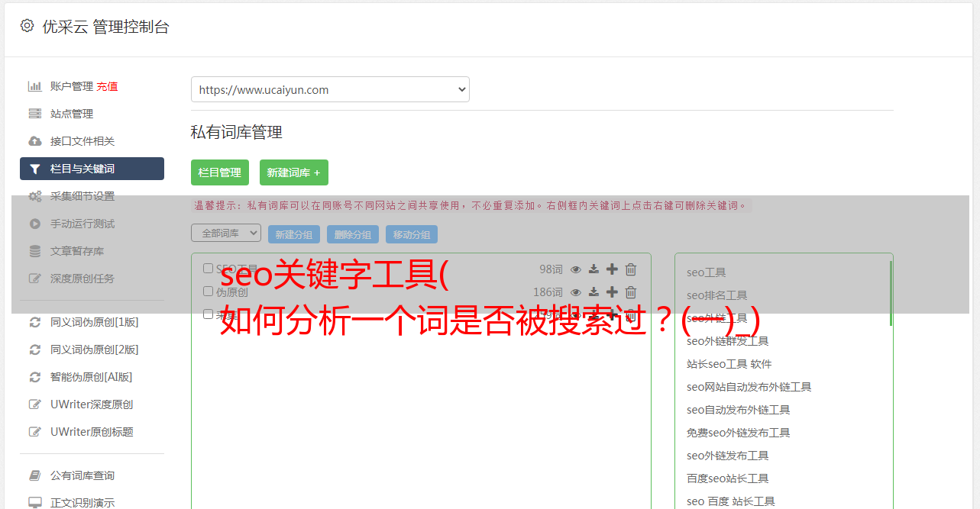Open 手动运行测试 via its play icon

(35, 224)
